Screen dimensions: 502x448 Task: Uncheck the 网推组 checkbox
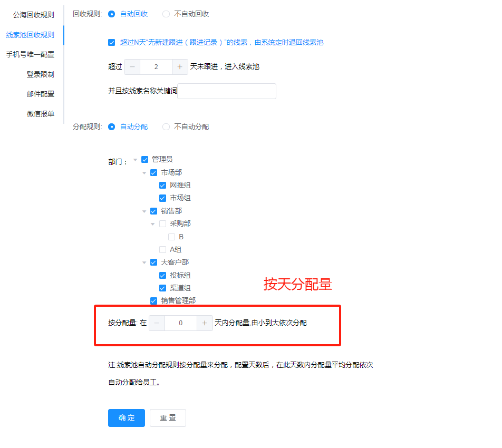click(x=162, y=186)
